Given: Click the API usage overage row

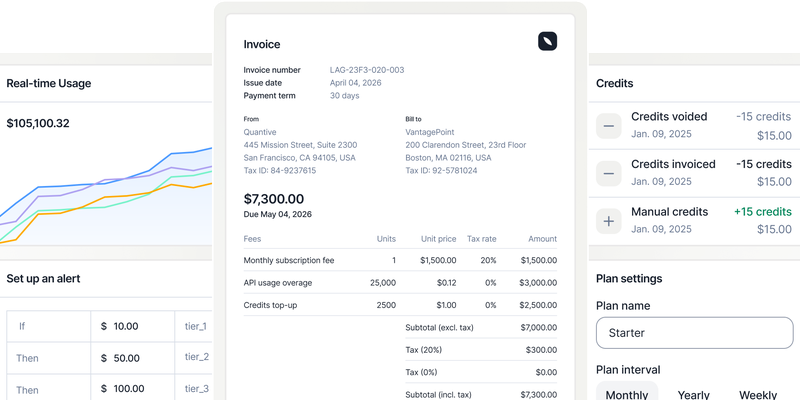Looking at the screenshot, I should point(400,283).
